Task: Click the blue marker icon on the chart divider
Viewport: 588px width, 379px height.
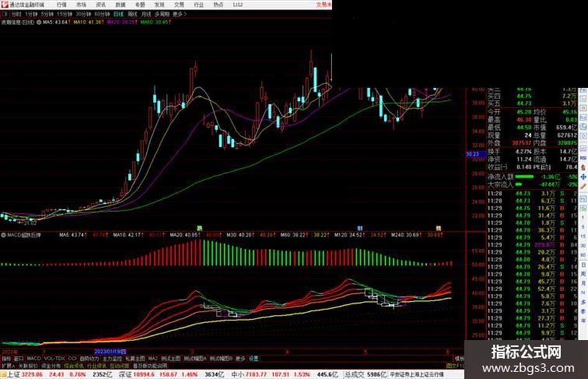Action: click(x=360, y=228)
